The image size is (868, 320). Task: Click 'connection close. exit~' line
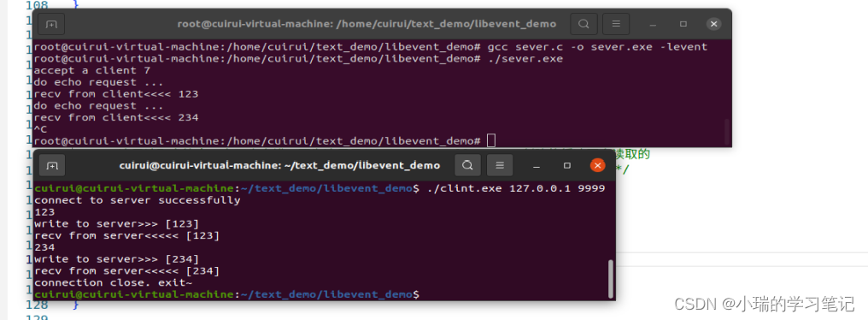point(113,282)
